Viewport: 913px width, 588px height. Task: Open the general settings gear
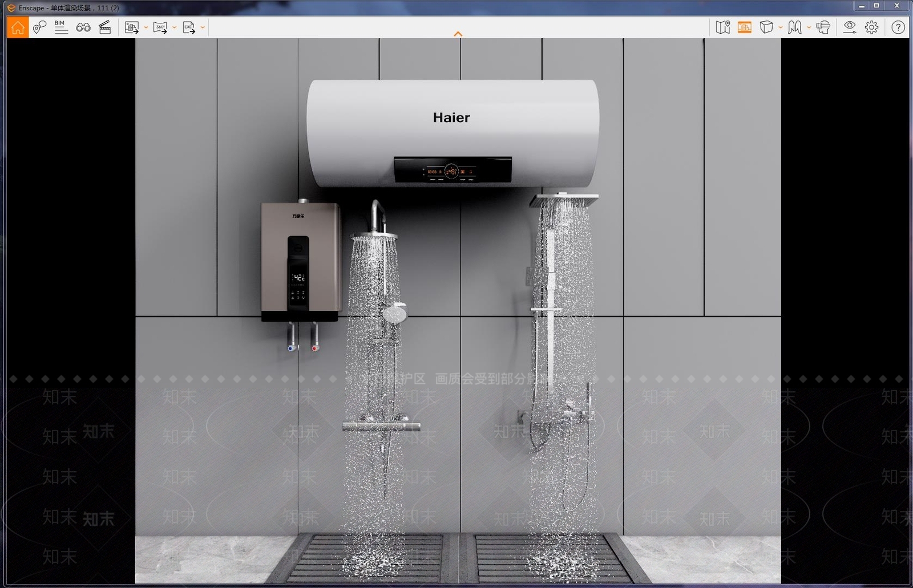(871, 27)
